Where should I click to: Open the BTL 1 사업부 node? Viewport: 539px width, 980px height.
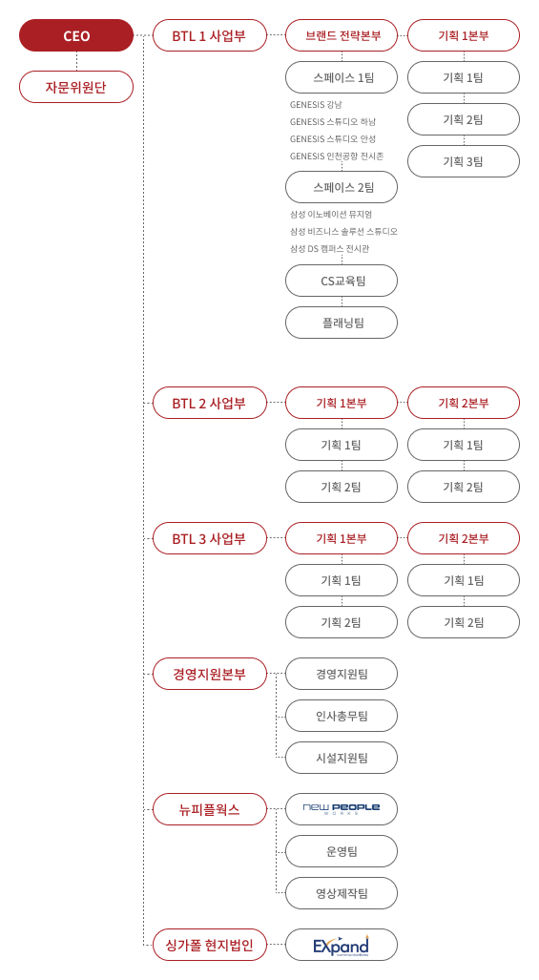[x=210, y=35]
